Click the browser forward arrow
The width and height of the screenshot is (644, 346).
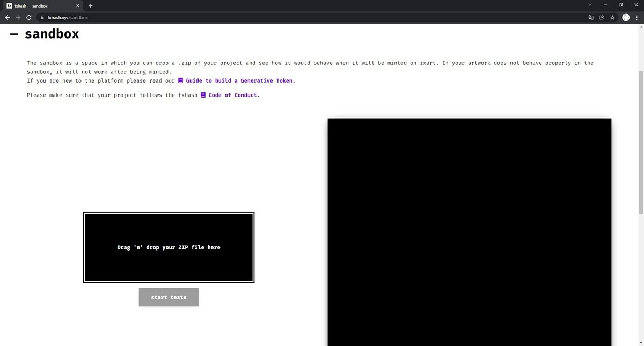pyautogui.click(x=18, y=17)
